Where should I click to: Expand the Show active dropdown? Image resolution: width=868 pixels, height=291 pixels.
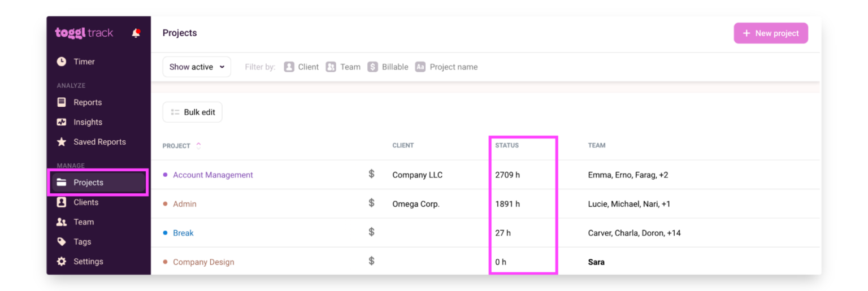[197, 67]
